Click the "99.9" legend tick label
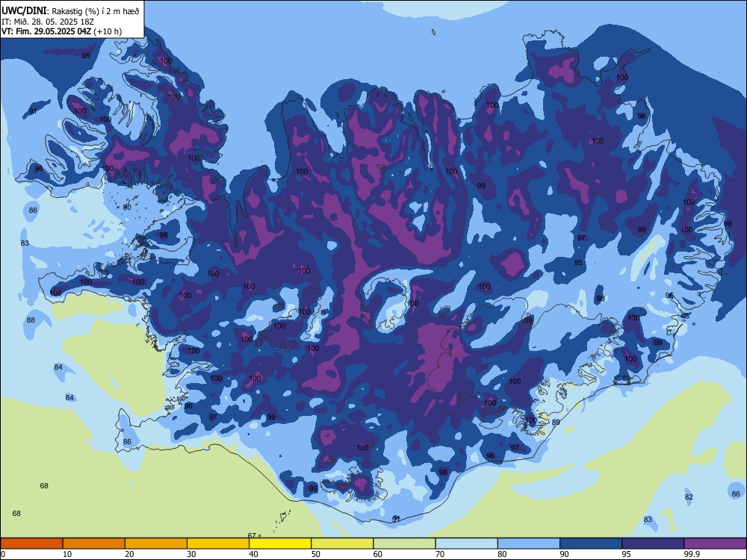Viewport: 747px width, 560px height. (692, 554)
